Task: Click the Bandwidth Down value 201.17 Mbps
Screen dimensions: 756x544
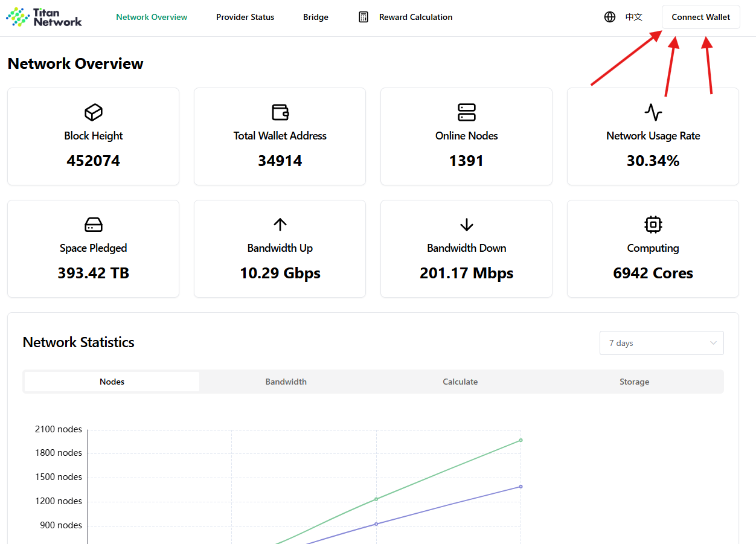Action: coord(467,274)
